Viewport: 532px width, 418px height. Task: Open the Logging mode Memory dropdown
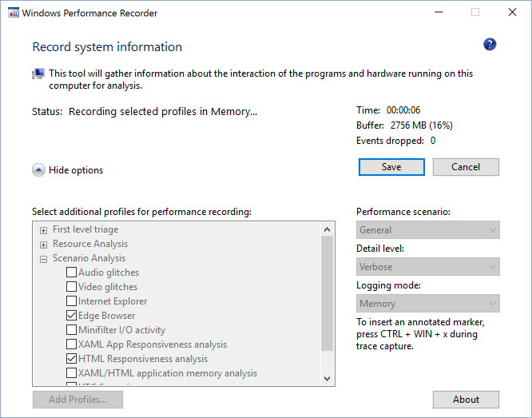[428, 303]
